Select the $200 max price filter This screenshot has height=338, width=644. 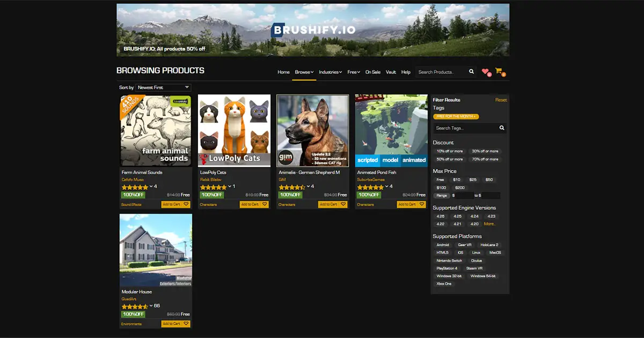tap(459, 188)
